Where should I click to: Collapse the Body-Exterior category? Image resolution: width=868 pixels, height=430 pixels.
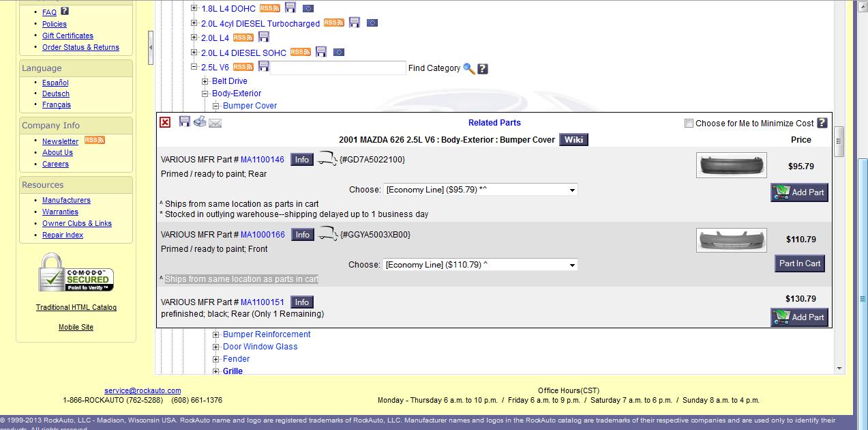(x=205, y=94)
